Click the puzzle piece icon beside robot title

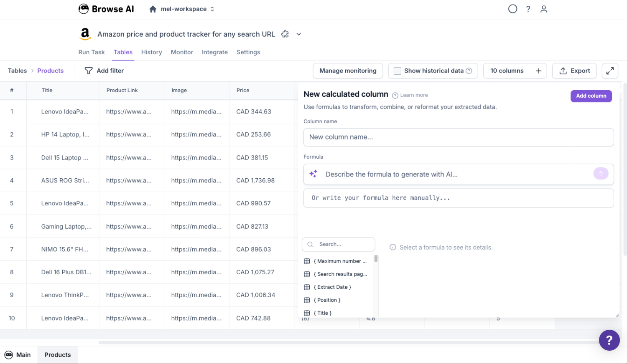point(285,34)
